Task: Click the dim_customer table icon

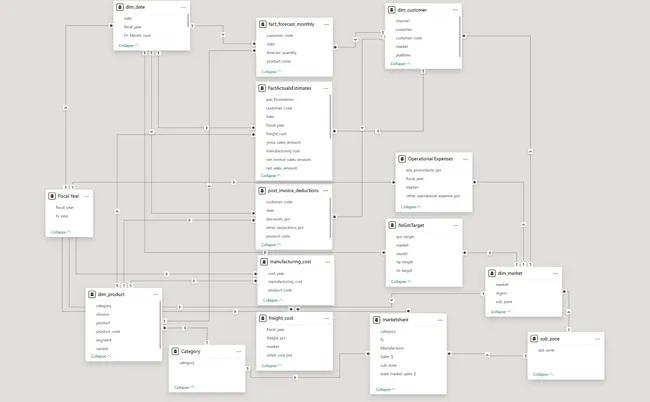Action: (392, 8)
